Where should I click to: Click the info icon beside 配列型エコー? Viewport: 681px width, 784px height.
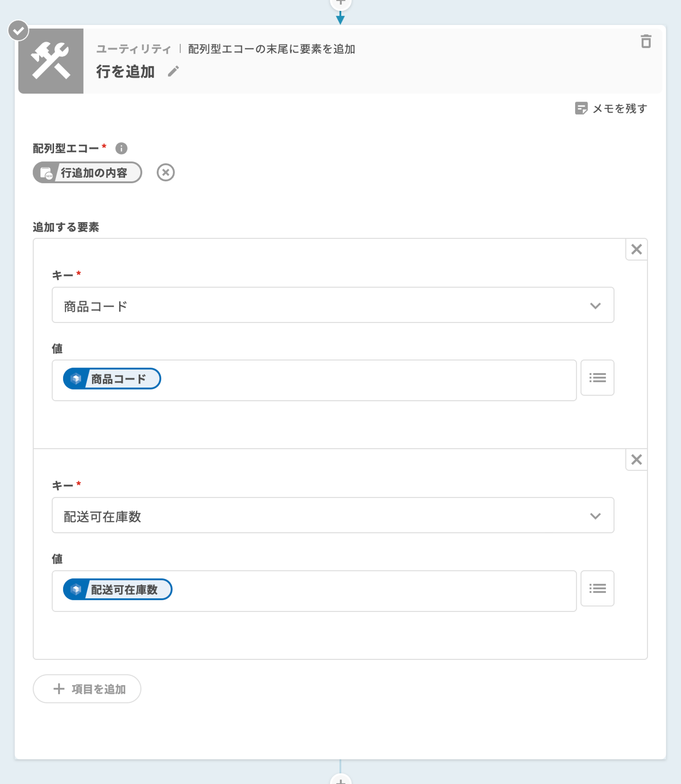[x=121, y=148]
